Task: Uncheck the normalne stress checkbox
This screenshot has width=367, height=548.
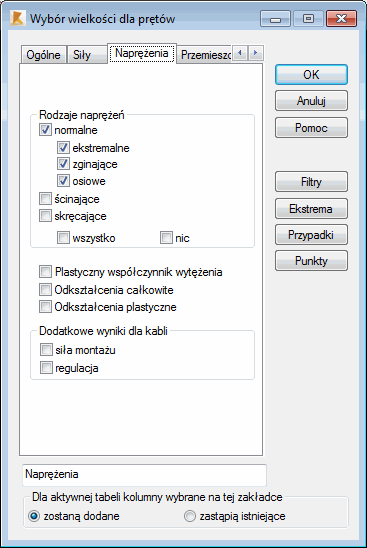Action: click(x=45, y=130)
